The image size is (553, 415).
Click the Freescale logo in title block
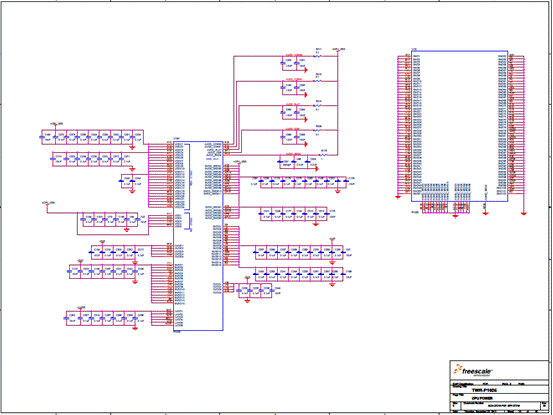[x=473, y=371]
